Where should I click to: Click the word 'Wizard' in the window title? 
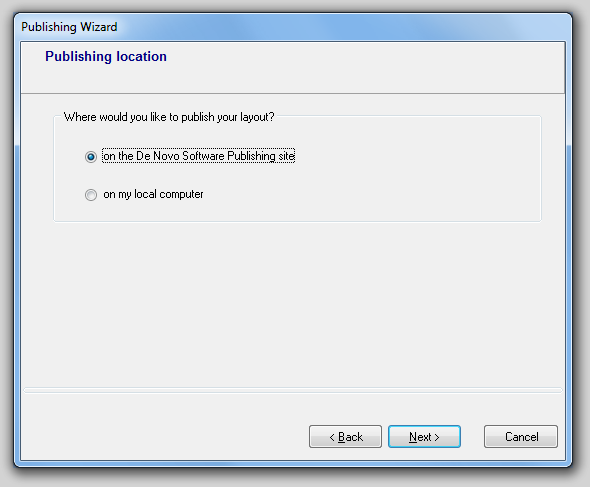pos(99,27)
